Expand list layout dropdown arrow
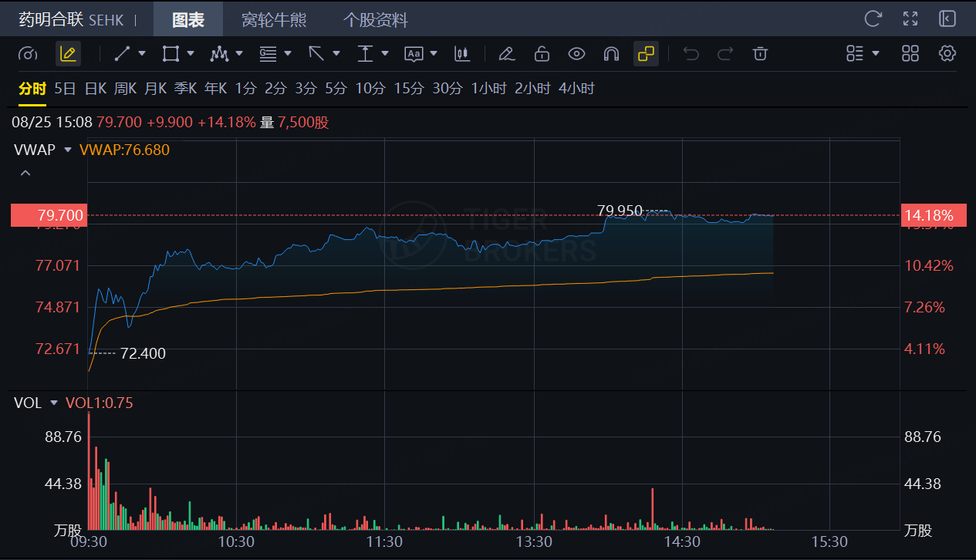This screenshot has width=976, height=560. click(x=876, y=53)
